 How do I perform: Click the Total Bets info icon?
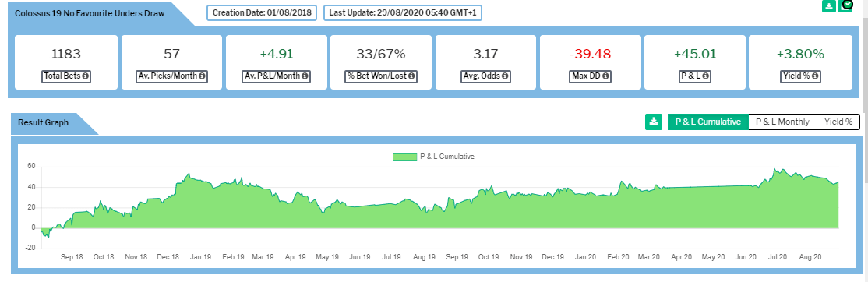click(x=85, y=76)
